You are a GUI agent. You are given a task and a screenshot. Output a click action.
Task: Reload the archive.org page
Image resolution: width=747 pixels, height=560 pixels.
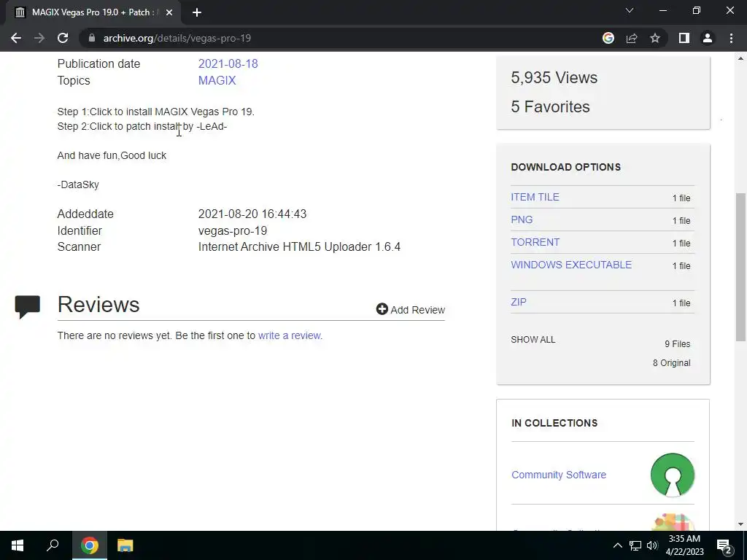pyautogui.click(x=63, y=38)
